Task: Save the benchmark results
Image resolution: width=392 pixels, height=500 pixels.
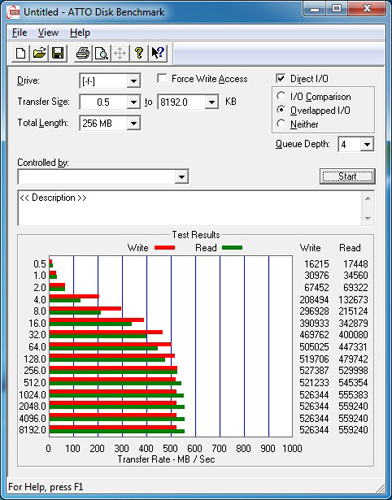Action: [58, 53]
